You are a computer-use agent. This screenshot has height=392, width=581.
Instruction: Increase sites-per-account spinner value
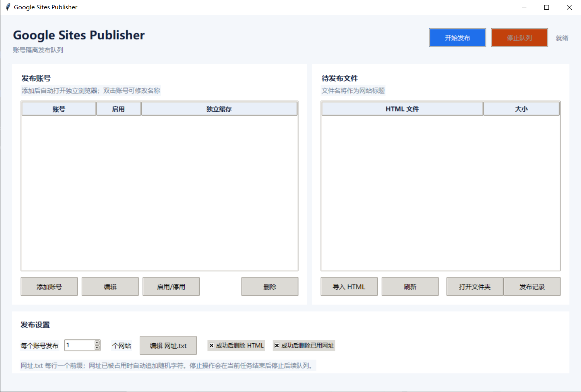tap(97, 343)
